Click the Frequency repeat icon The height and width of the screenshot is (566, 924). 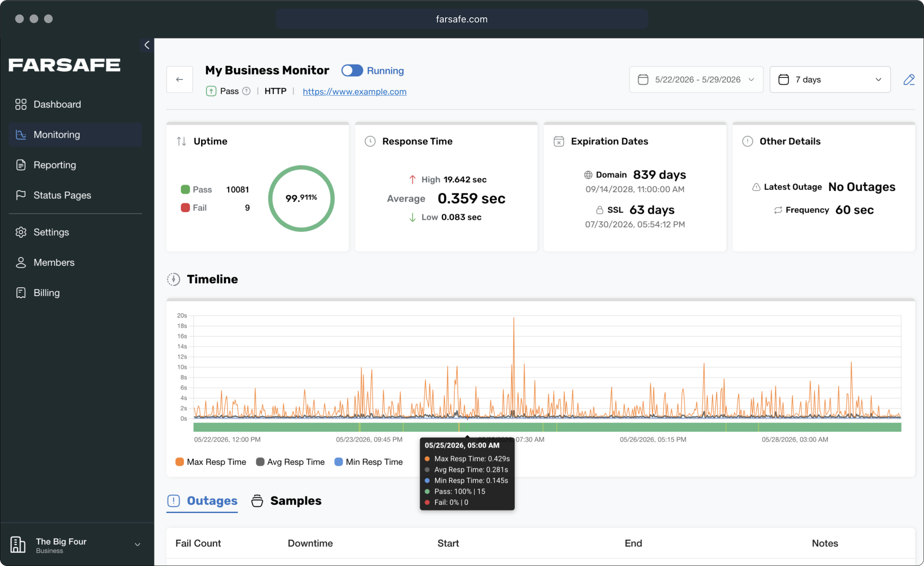click(778, 210)
